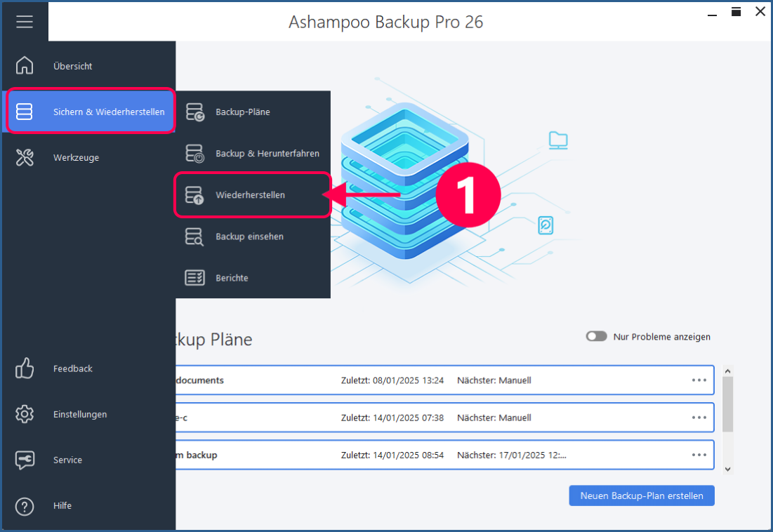
Task: Click Neuen Backup-Plan erstellen button
Action: click(x=642, y=496)
